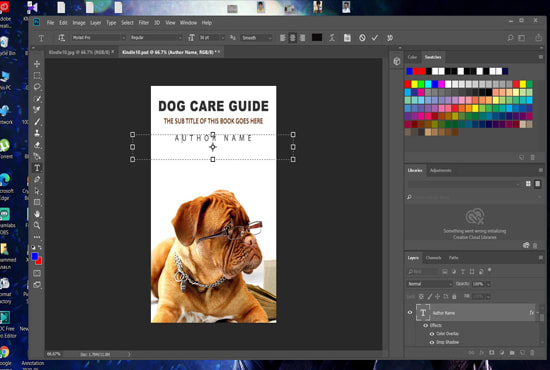The height and width of the screenshot is (370, 550).
Task: Click the blue foreground color swatch
Action: click(34, 256)
